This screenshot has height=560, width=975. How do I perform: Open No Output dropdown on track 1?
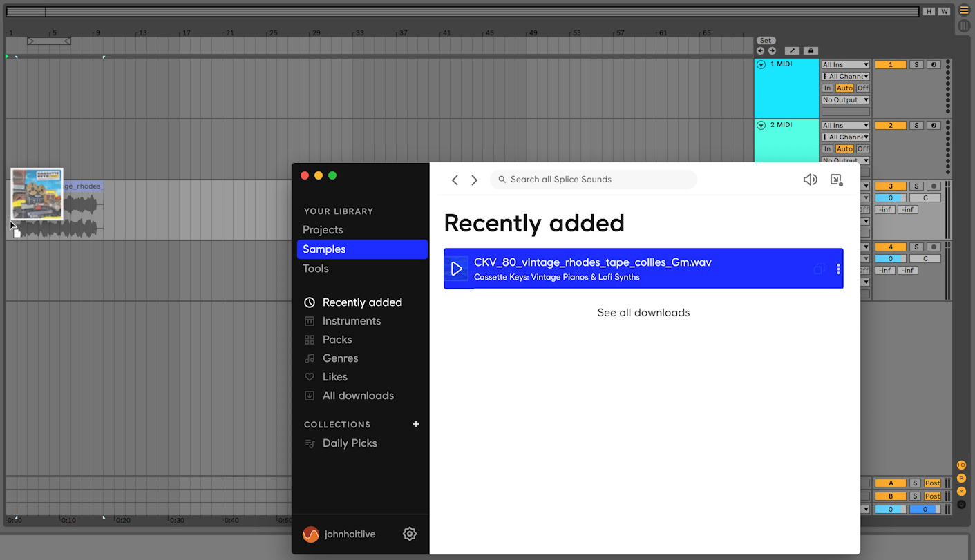click(x=845, y=100)
